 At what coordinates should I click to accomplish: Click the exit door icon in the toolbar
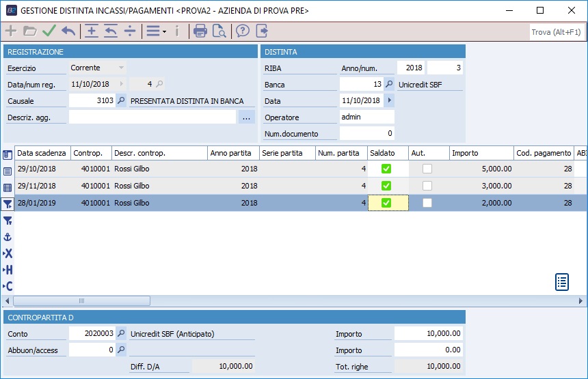[x=261, y=31]
